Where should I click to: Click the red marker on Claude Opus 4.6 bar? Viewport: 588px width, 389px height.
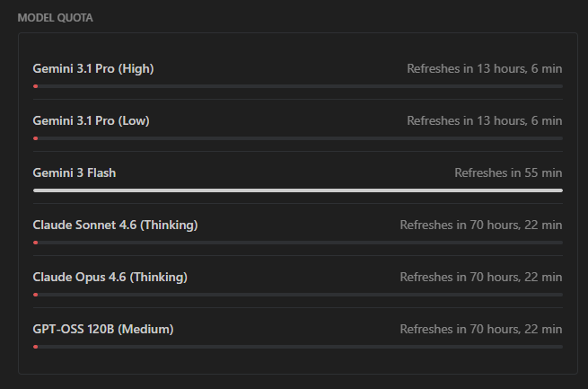[35, 295]
